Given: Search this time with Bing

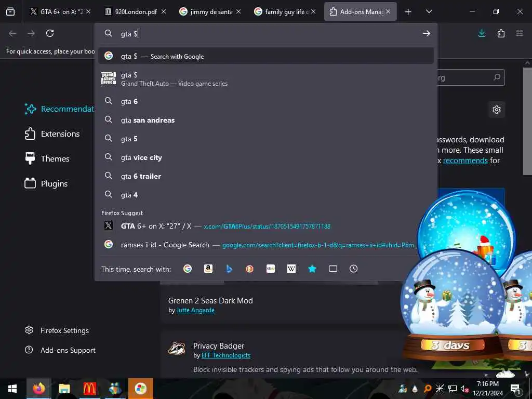Looking at the screenshot, I should pyautogui.click(x=229, y=269).
